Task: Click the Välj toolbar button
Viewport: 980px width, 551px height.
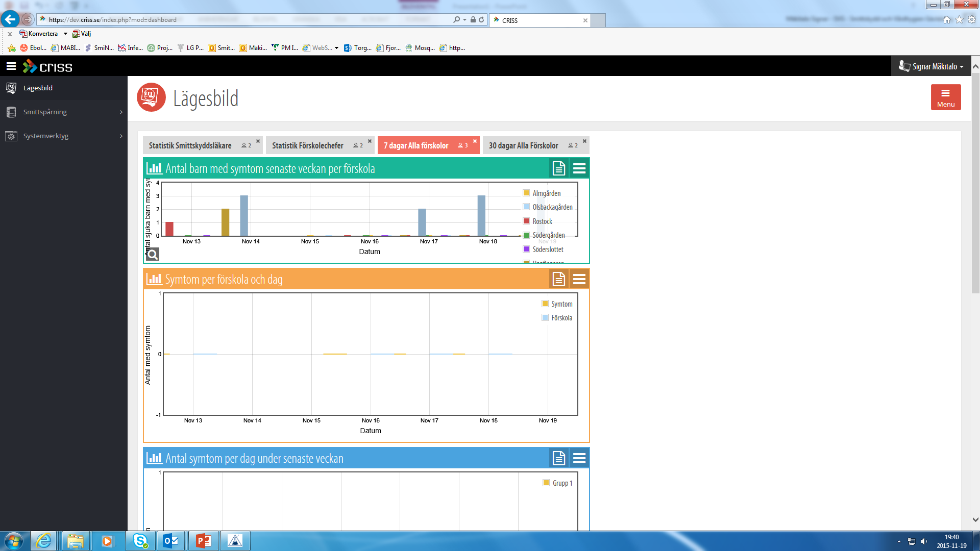Action: pos(82,34)
